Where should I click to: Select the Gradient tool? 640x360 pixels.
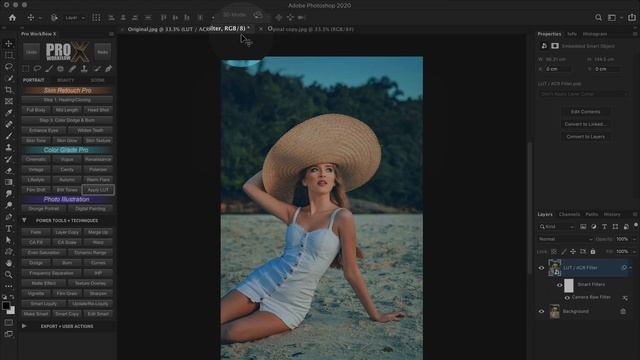tap(9, 182)
